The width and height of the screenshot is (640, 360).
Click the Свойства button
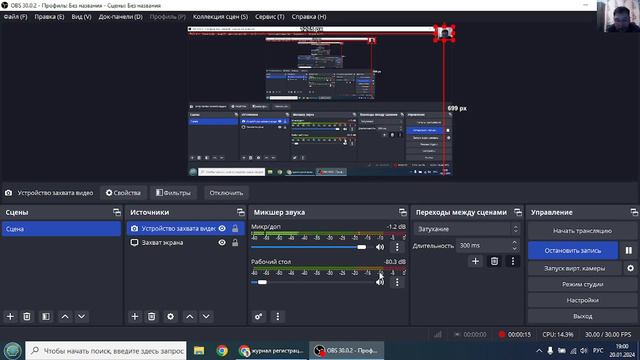(123, 193)
